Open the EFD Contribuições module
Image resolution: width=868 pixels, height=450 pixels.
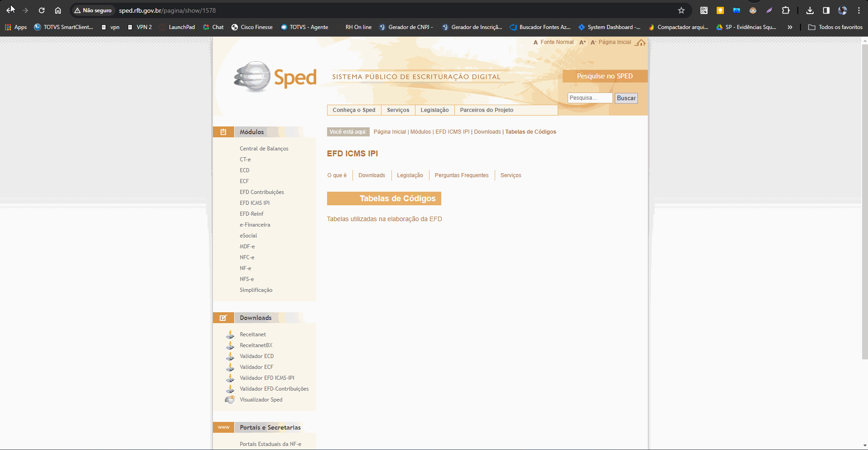(262, 192)
